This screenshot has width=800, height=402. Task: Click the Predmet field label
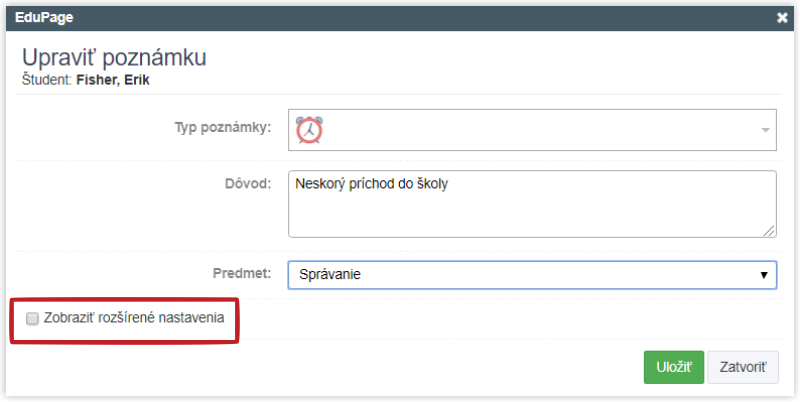point(242,273)
